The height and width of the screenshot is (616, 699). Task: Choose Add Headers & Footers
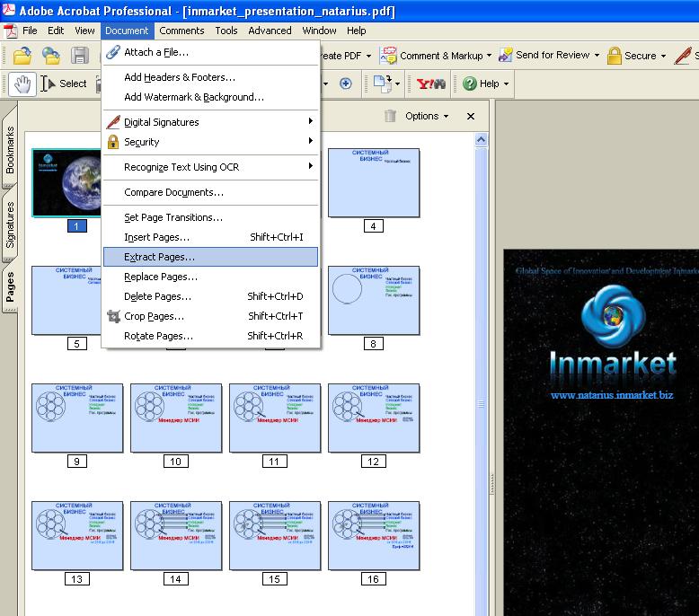pyautogui.click(x=210, y=77)
